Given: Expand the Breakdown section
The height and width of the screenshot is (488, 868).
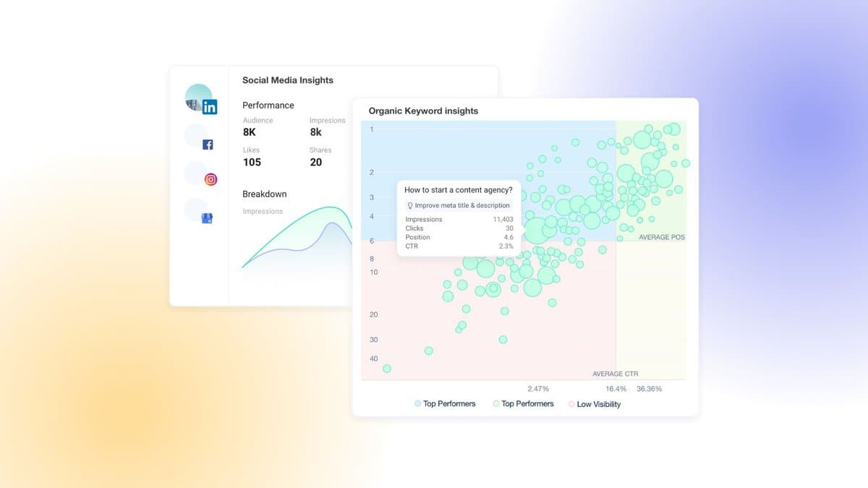Looking at the screenshot, I should (264, 194).
